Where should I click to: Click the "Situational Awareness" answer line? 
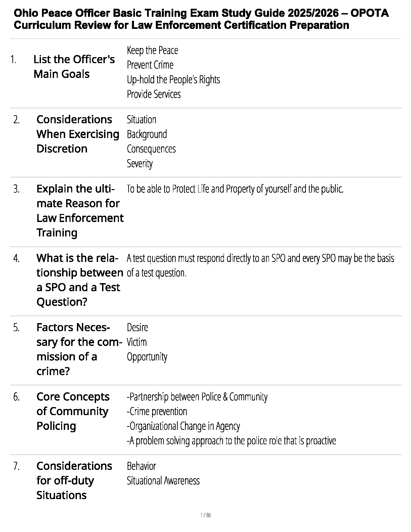coord(163,481)
